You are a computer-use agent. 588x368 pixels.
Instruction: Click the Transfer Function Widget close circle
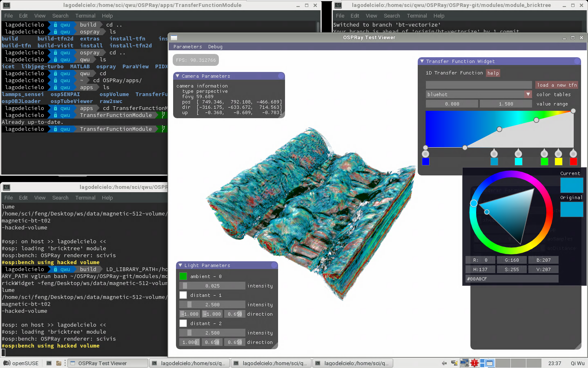point(577,61)
